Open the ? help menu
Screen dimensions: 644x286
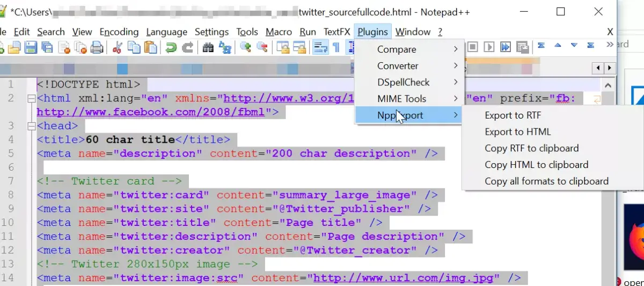pyautogui.click(x=440, y=32)
